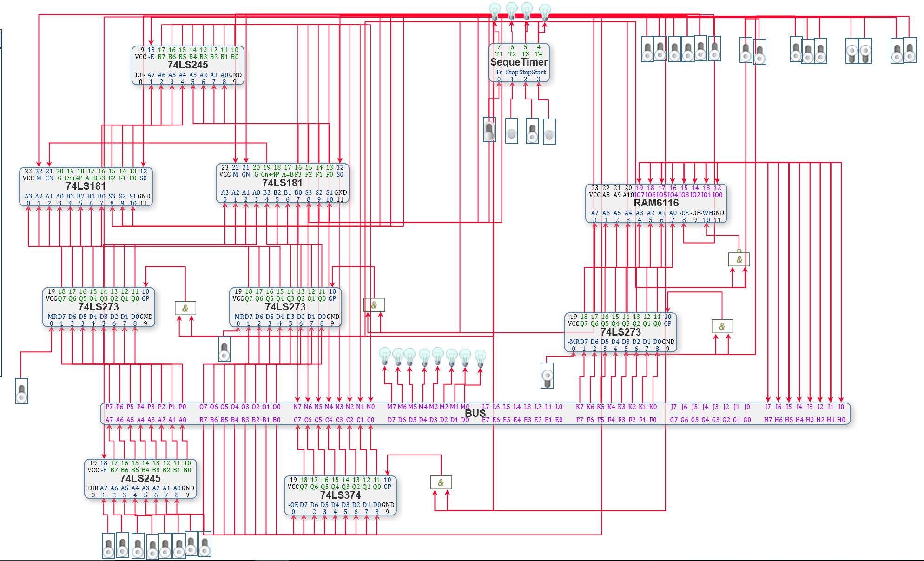Click the bulb above SequeTimer's T1 pin
Screen dimensions: 924x561
coord(495,10)
